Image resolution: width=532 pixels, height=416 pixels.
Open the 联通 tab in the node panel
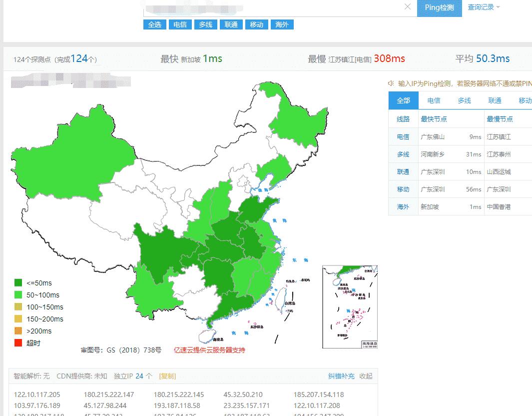[x=495, y=100]
